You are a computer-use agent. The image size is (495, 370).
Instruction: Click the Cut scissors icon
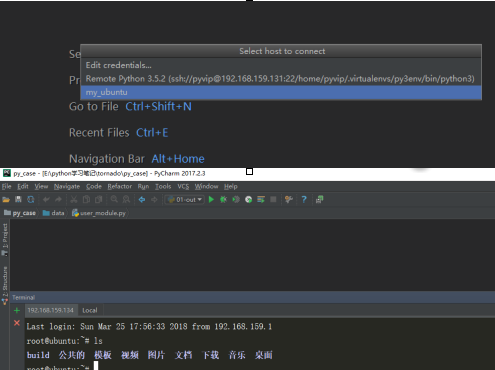(x=74, y=199)
